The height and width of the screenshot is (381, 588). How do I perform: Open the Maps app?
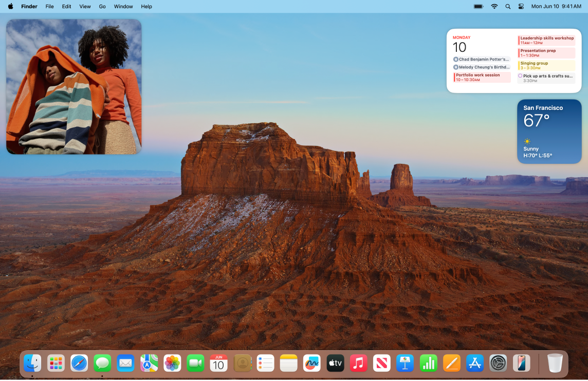pos(149,363)
